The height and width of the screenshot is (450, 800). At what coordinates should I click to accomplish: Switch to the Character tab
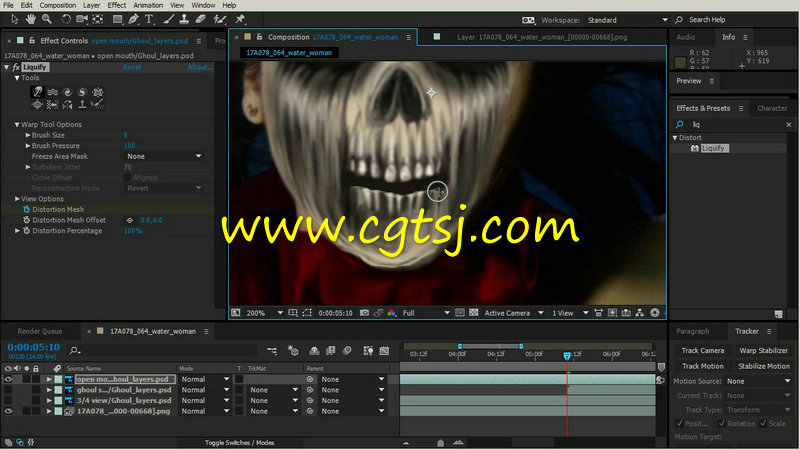point(772,108)
